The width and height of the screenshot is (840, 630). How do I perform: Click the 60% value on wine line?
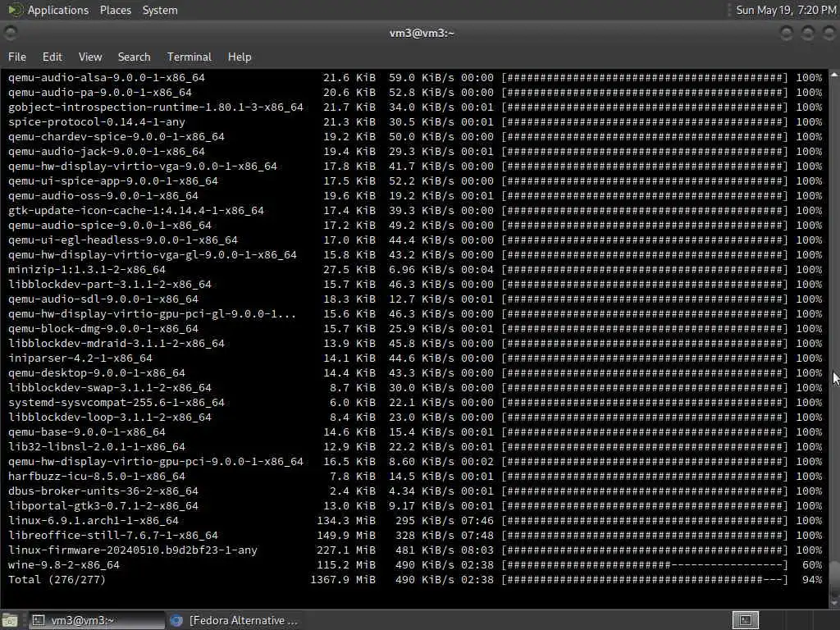pyautogui.click(x=812, y=564)
